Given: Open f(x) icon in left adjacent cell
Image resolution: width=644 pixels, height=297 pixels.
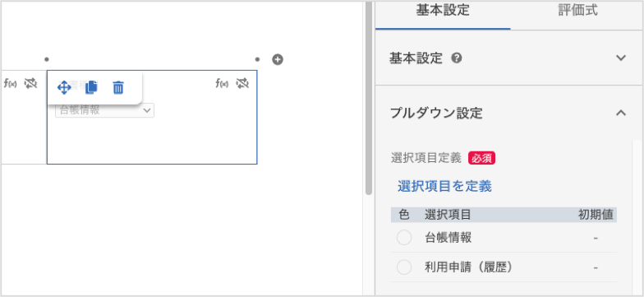Looking at the screenshot, I should point(10,84).
